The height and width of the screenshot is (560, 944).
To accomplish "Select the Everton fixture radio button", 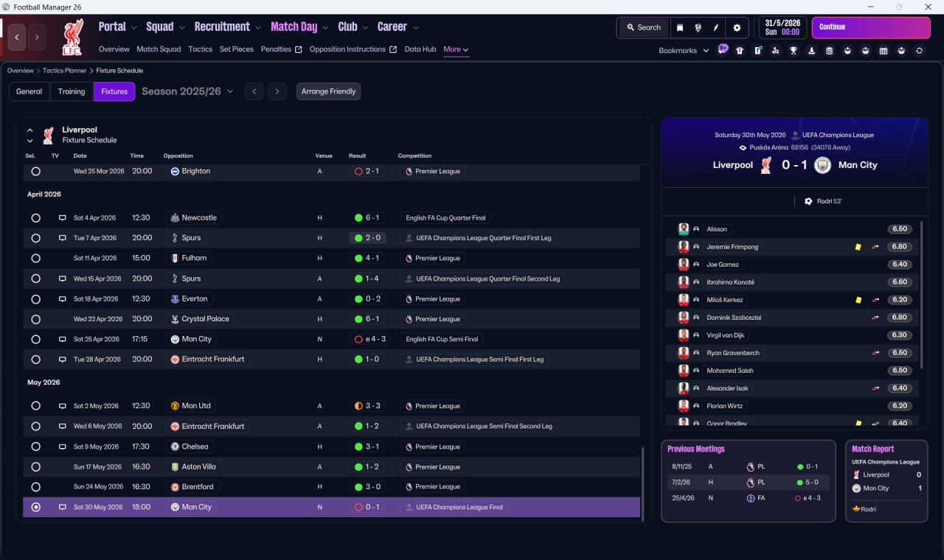I will tap(35, 299).
